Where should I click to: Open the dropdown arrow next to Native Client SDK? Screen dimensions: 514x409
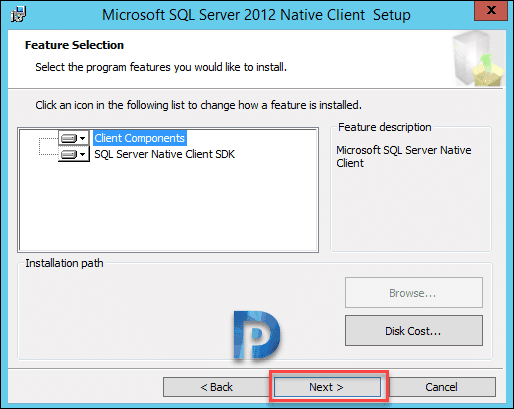83,154
